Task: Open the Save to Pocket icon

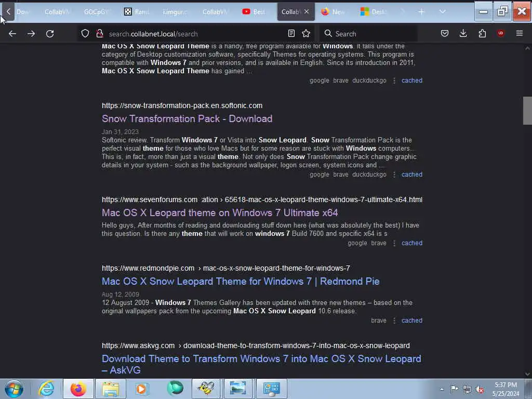Action: point(445,33)
